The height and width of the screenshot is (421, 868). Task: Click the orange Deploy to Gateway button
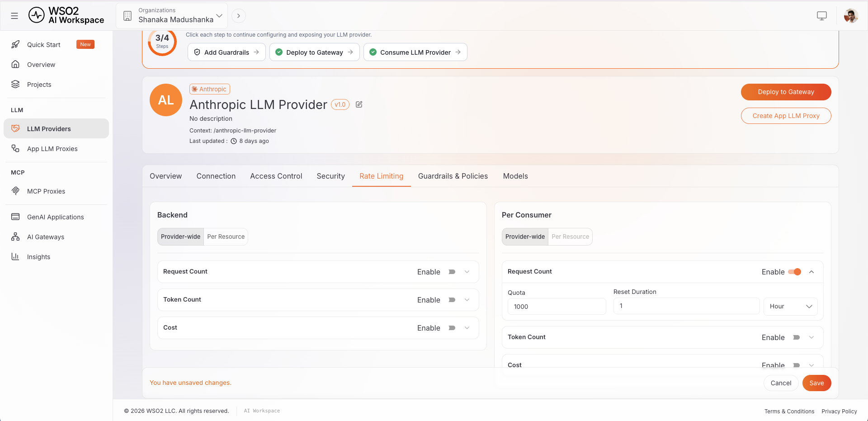click(x=786, y=92)
